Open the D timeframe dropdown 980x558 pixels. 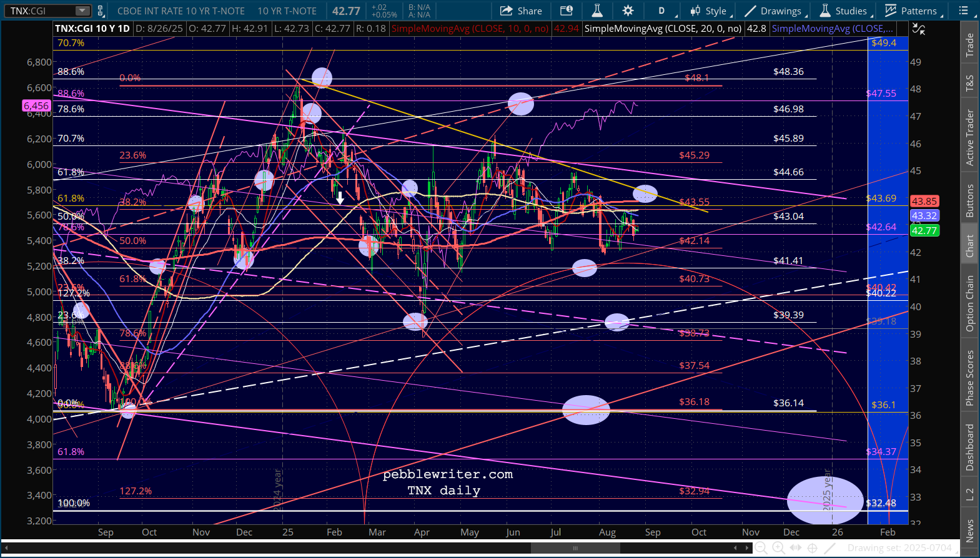coord(665,11)
